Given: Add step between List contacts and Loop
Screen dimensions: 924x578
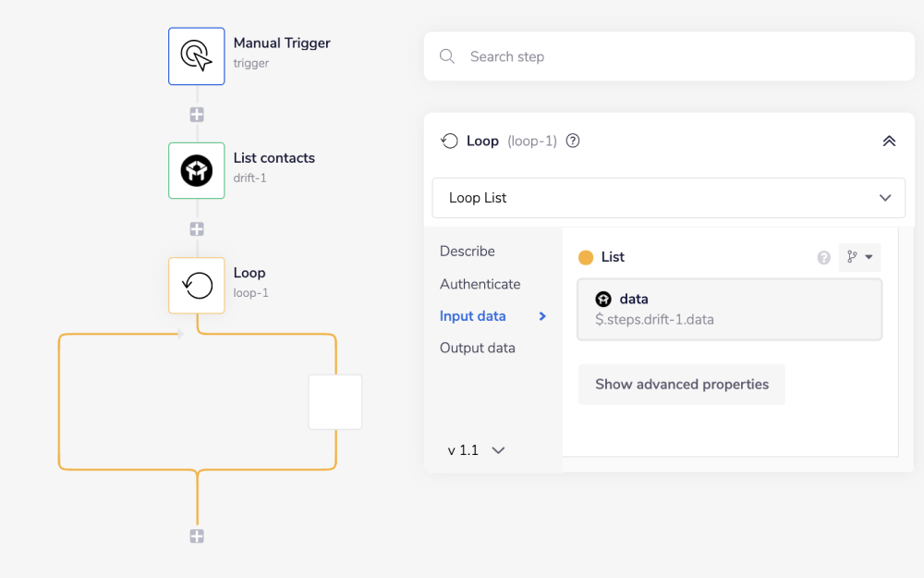Looking at the screenshot, I should point(197,228).
